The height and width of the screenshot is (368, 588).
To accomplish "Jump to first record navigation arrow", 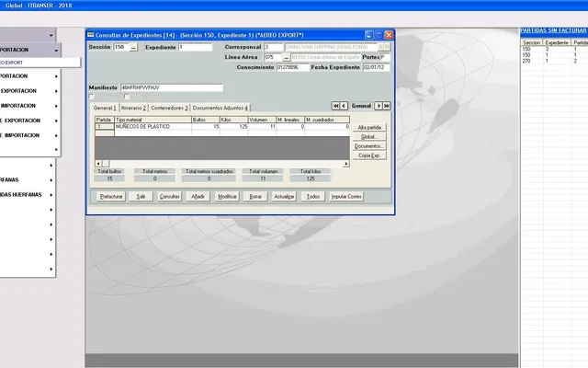I will pos(335,106).
